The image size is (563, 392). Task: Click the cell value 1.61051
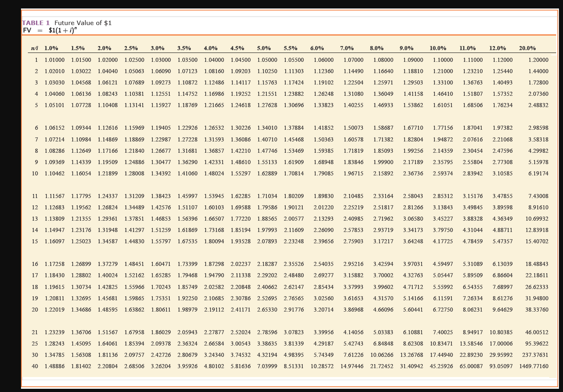(443, 105)
